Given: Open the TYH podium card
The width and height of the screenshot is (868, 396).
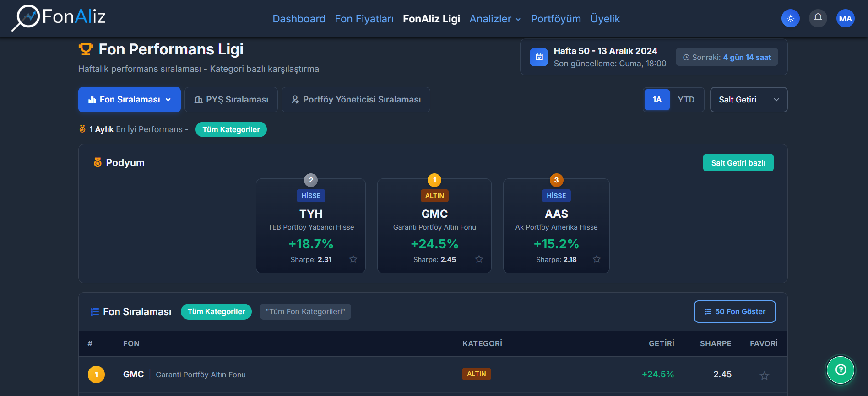Looking at the screenshot, I should 311,226.
